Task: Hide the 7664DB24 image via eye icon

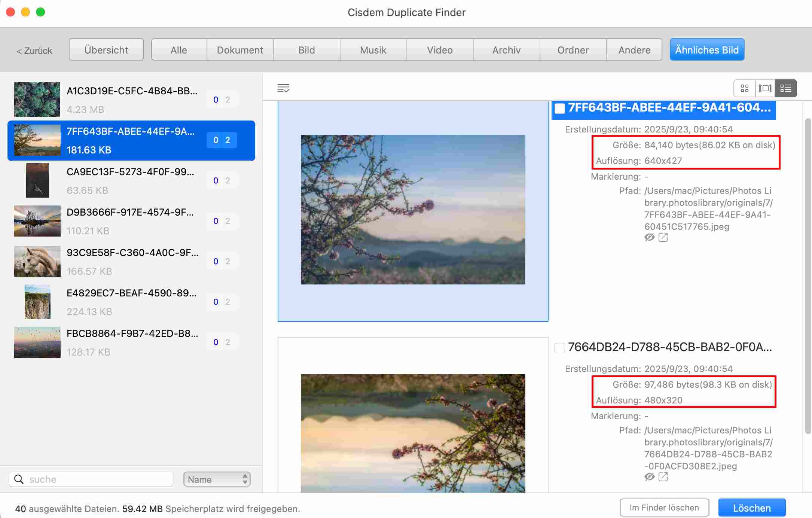Action: pyautogui.click(x=650, y=477)
